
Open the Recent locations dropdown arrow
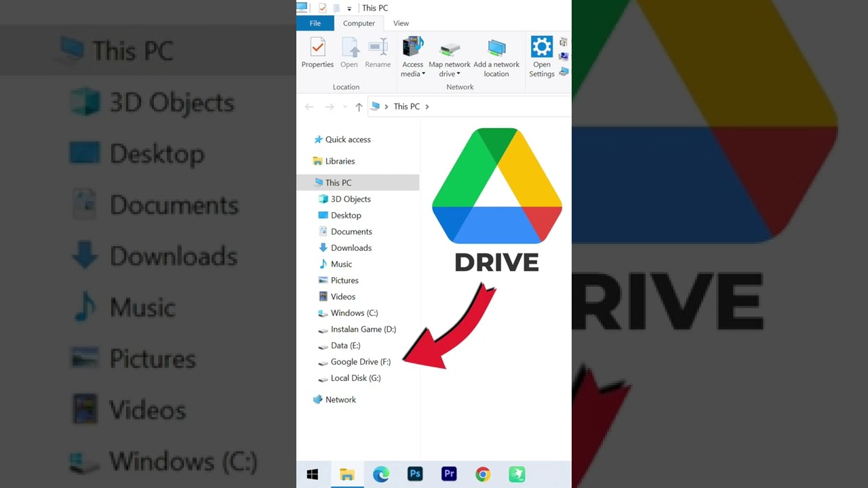point(344,107)
